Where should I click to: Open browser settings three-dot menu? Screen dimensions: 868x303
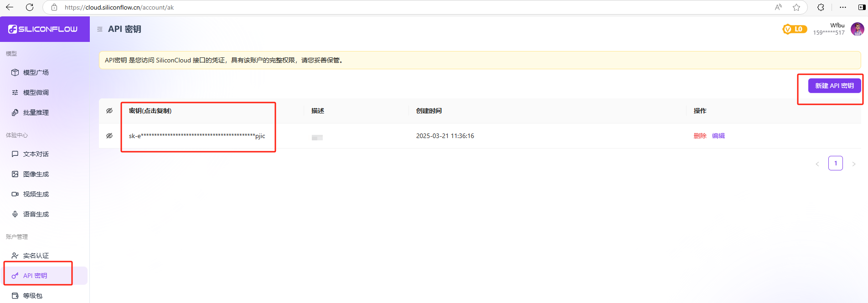coord(843,7)
